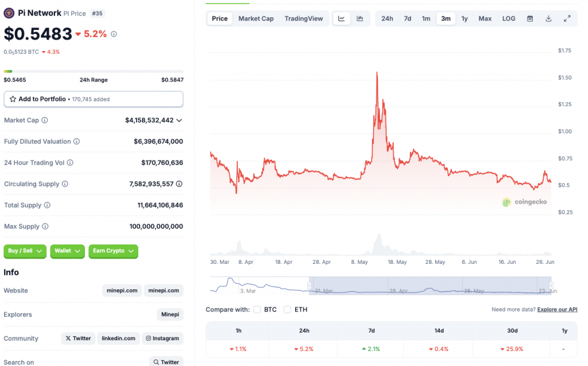Viewport: 588px width, 366px height.
Task: Show Fully Diluted Valuation info icon
Action: [76, 141]
